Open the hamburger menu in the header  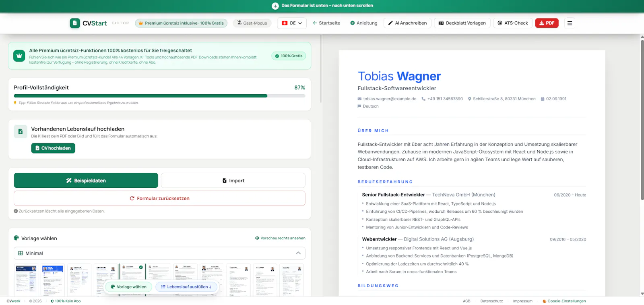(570, 23)
